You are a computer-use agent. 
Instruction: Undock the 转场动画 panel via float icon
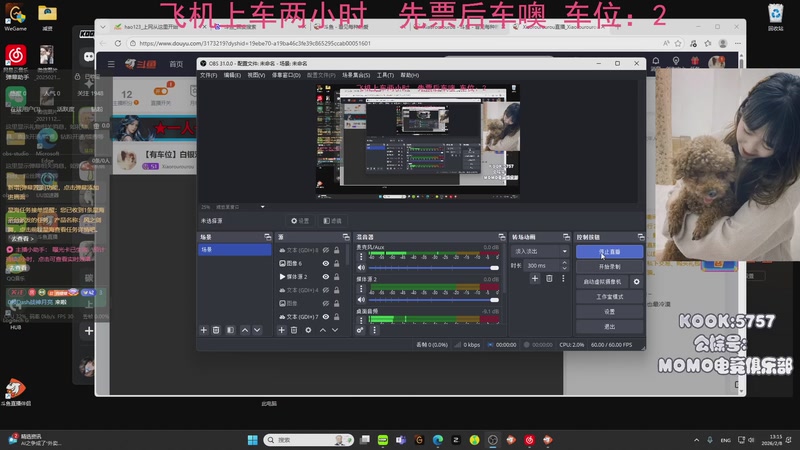[x=566, y=237]
